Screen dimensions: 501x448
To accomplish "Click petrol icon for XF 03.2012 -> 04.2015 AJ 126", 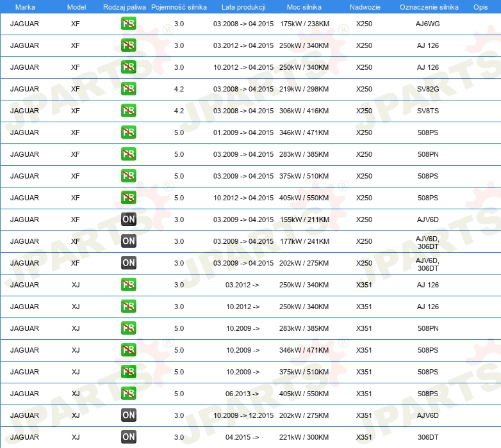I will click(128, 45).
